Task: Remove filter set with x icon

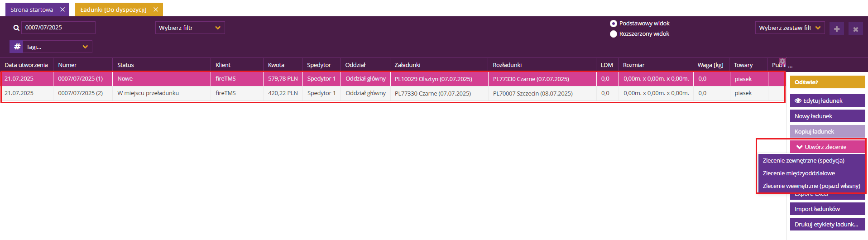Action: pos(856,29)
